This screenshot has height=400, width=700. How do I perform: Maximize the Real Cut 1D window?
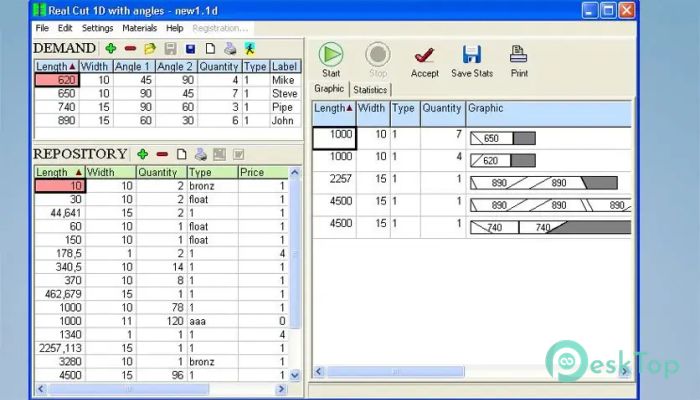(608, 10)
